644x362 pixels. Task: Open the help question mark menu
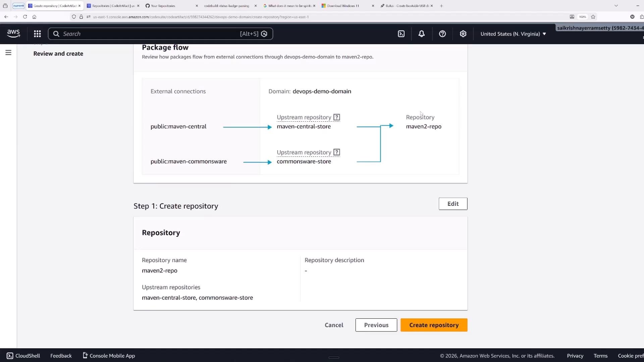tap(442, 34)
